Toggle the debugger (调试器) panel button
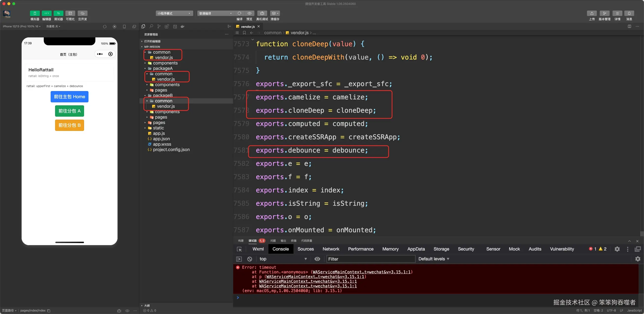Screen dimensions: 644x314 pyautogui.click(x=58, y=13)
